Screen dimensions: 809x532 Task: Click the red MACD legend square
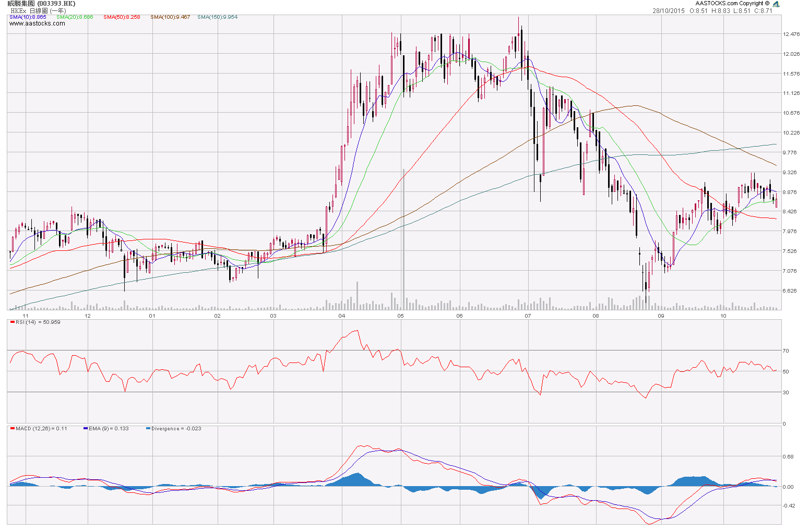pyautogui.click(x=13, y=429)
